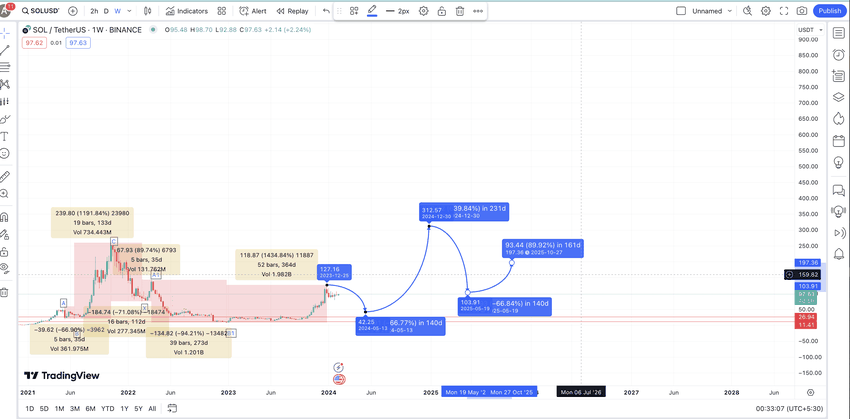Image resolution: width=850 pixels, height=419 pixels.
Task: Click the Publish button
Action: click(829, 11)
